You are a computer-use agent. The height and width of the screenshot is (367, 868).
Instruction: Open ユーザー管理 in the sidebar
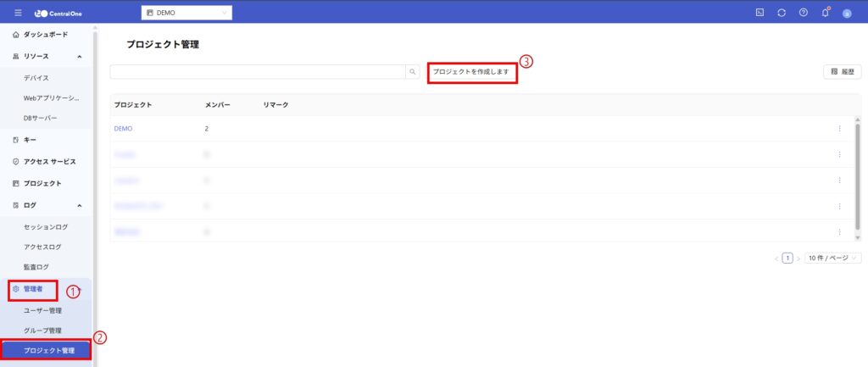pos(42,310)
